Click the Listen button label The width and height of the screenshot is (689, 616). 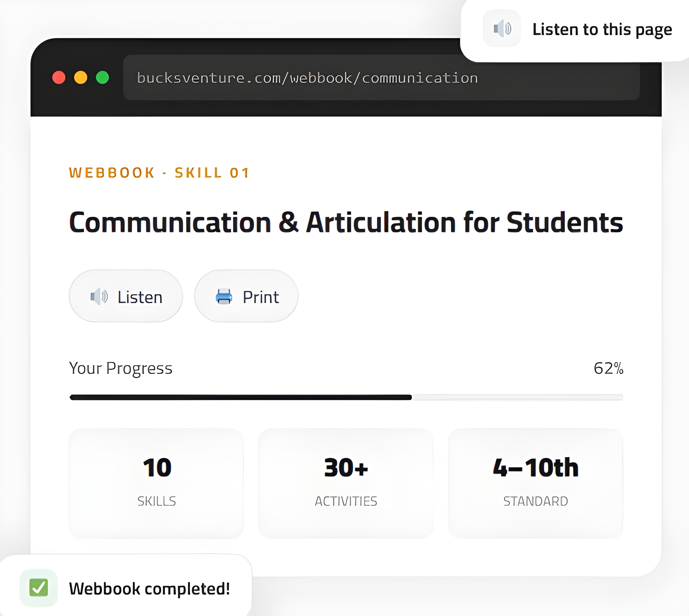[x=140, y=297]
